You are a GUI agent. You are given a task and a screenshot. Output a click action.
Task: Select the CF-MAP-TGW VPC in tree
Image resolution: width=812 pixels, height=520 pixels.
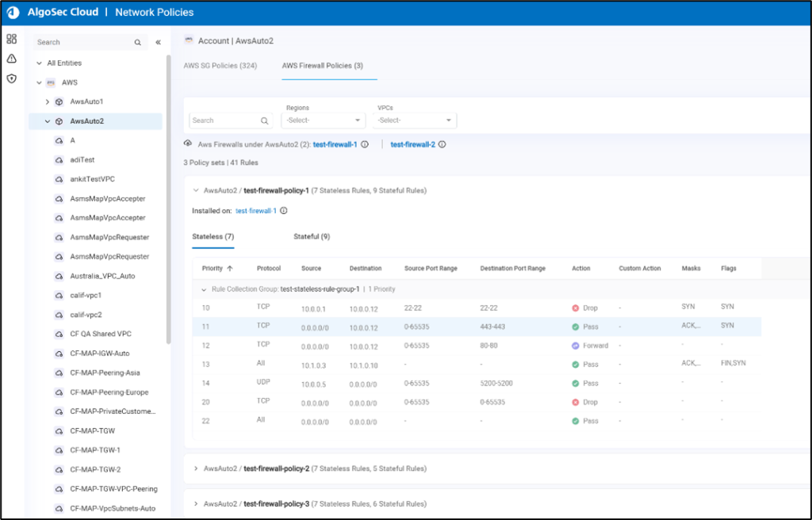[92, 430]
